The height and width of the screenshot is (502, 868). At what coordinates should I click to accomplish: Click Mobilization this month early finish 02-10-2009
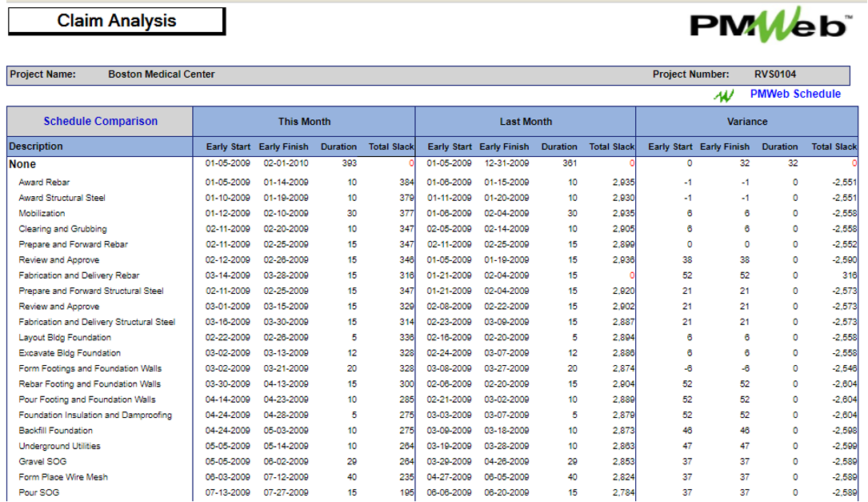(286, 213)
